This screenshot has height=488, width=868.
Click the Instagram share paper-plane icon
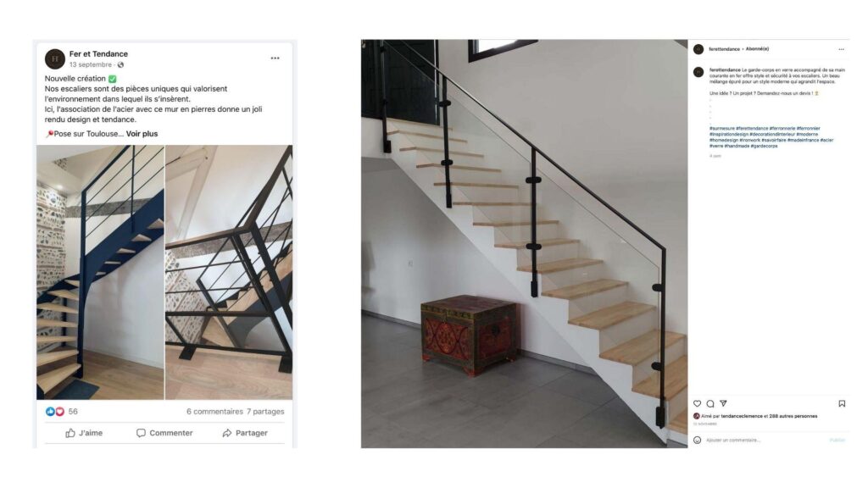pyautogui.click(x=723, y=404)
